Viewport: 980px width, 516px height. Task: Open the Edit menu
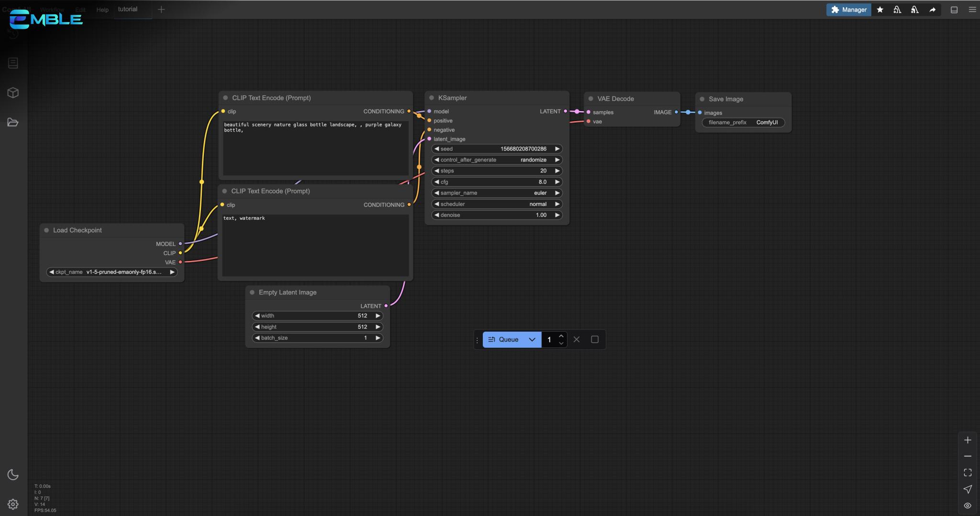coord(80,10)
